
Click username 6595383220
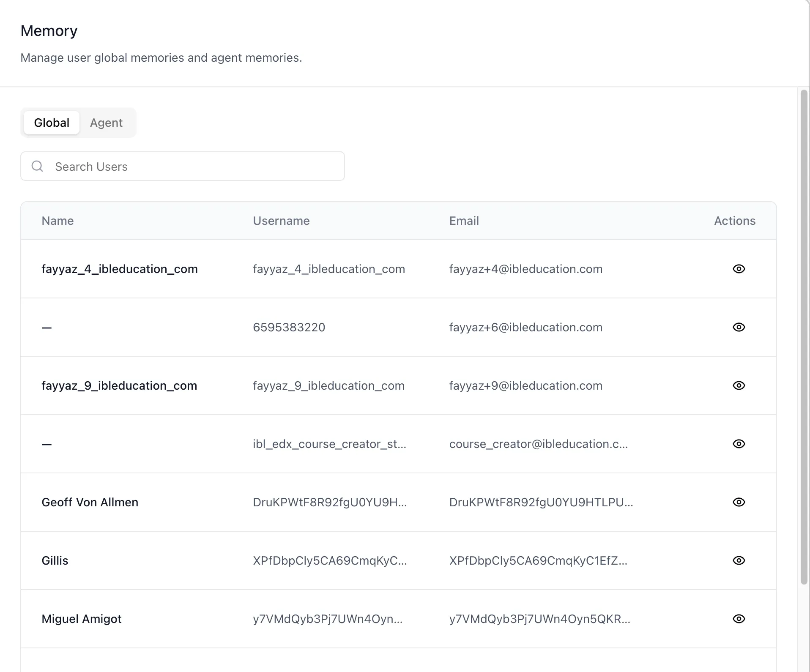pyautogui.click(x=289, y=327)
